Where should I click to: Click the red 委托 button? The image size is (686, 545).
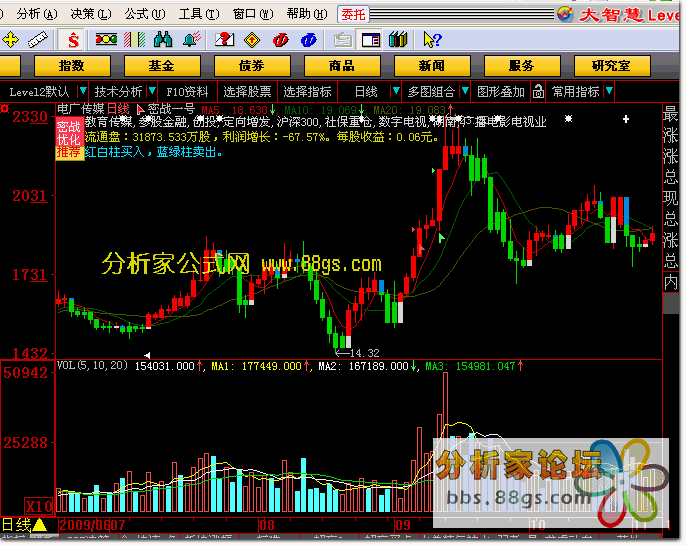point(353,14)
